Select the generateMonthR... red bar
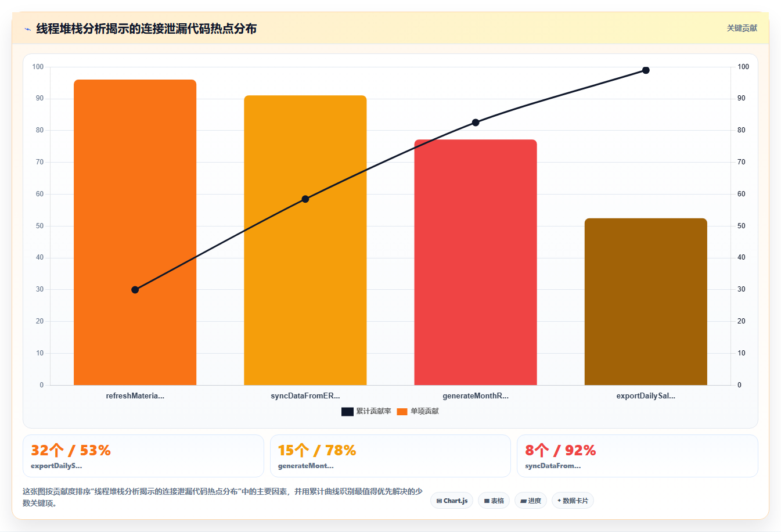The image size is (781, 532). (476, 263)
